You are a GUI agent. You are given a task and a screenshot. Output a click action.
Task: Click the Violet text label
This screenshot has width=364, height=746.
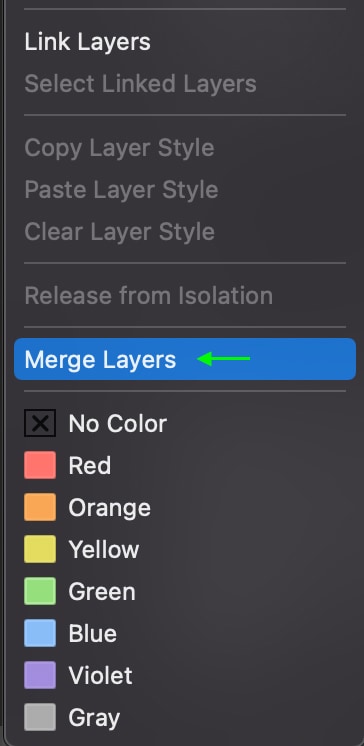pos(100,676)
